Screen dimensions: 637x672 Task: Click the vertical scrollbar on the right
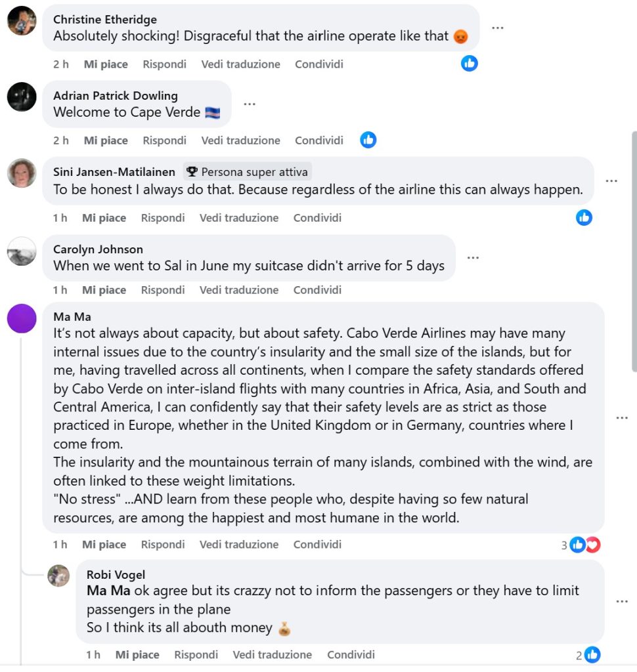[x=634, y=249]
